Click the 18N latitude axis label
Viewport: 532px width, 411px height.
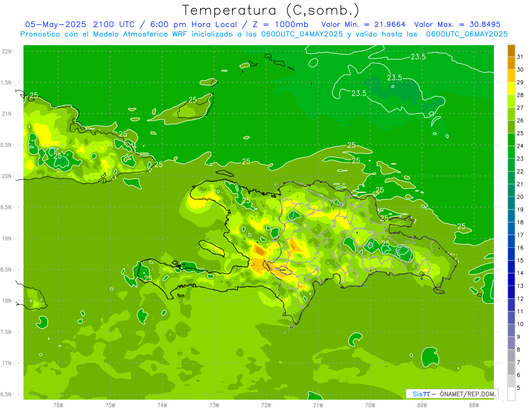(7, 301)
